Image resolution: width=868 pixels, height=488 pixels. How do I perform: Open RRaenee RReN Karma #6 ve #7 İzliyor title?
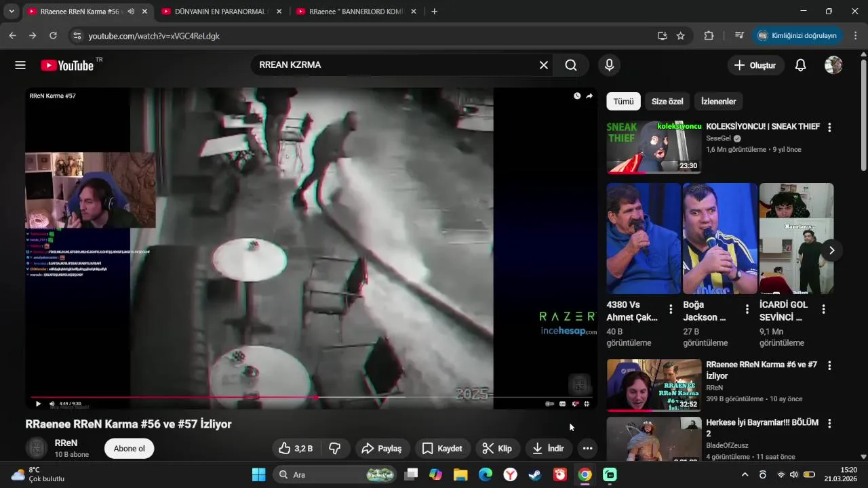pyautogui.click(x=761, y=370)
